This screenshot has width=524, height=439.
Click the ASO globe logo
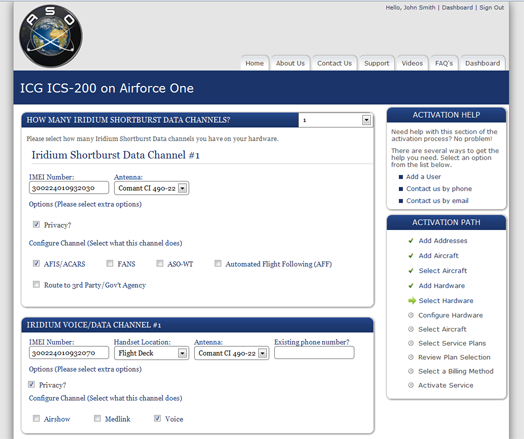51,36
